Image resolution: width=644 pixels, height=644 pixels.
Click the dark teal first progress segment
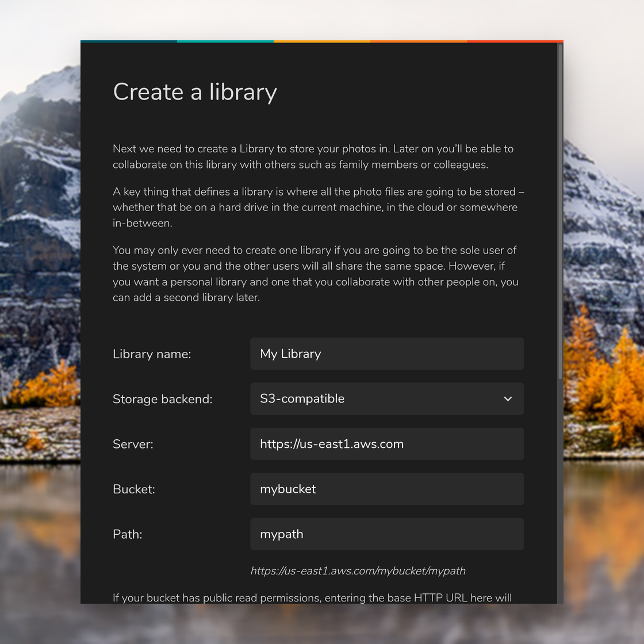(129, 41)
